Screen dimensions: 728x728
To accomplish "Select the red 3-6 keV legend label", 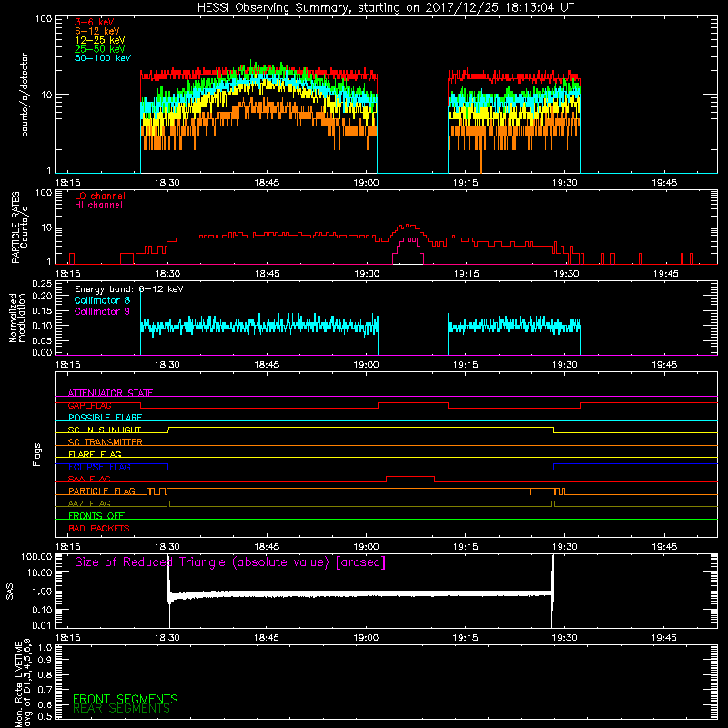I will point(95,22).
